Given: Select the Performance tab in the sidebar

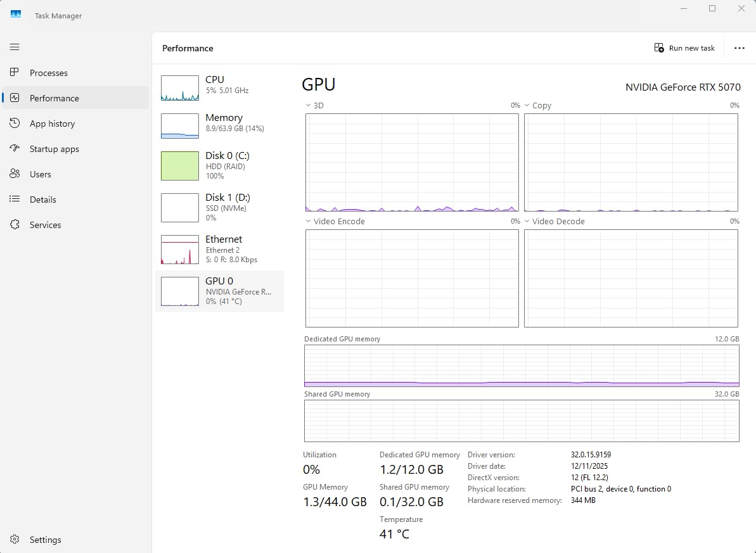Looking at the screenshot, I should [54, 98].
